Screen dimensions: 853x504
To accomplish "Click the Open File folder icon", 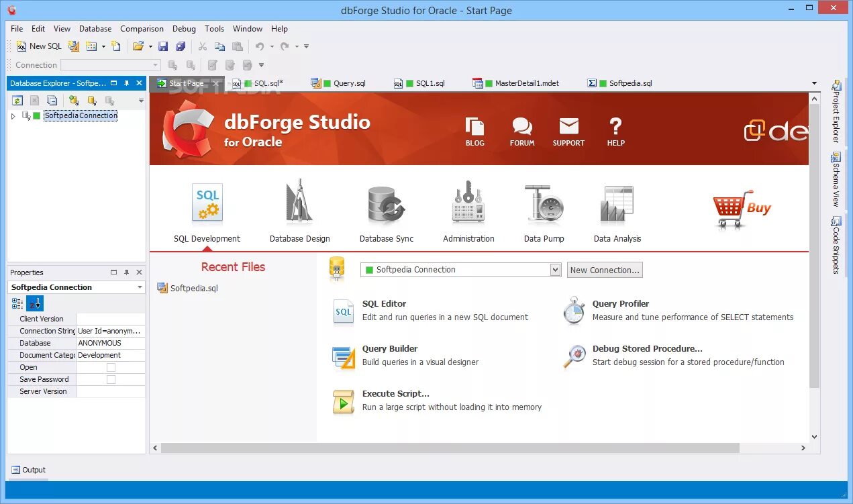I will coord(138,46).
